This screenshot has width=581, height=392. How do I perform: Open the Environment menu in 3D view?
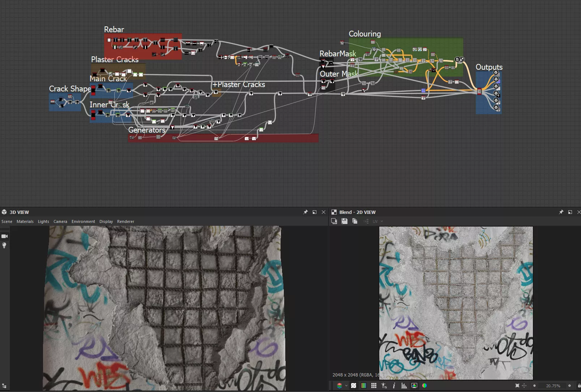pos(83,221)
